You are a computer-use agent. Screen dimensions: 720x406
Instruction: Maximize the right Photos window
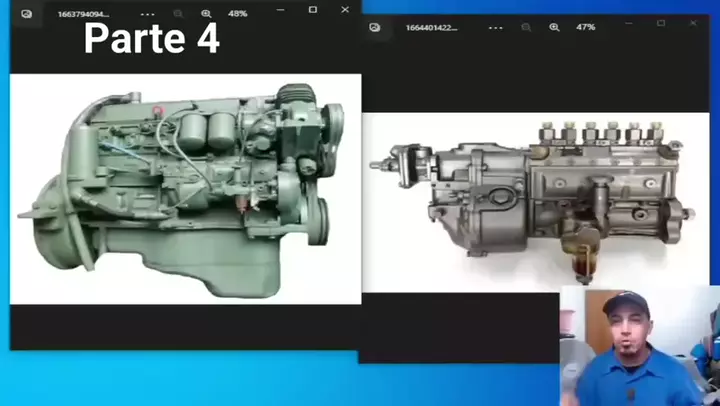pyautogui.click(x=661, y=23)
